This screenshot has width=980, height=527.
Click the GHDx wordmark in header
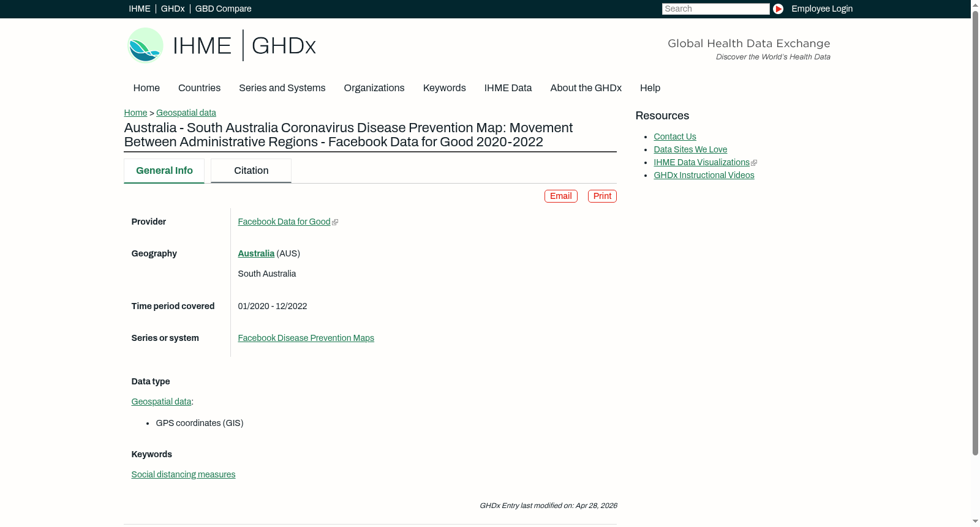point(284,46)
